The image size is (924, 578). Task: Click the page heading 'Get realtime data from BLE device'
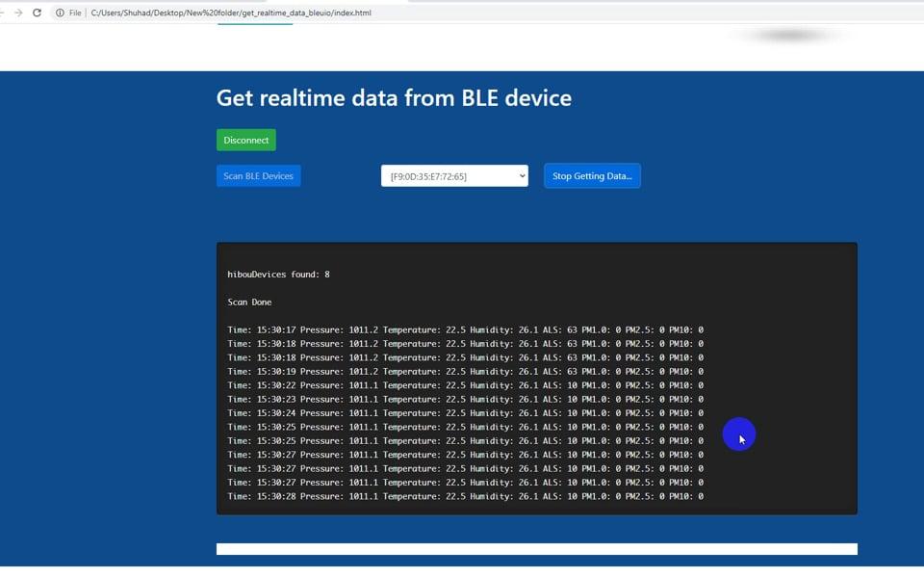(x=393, y=97)
